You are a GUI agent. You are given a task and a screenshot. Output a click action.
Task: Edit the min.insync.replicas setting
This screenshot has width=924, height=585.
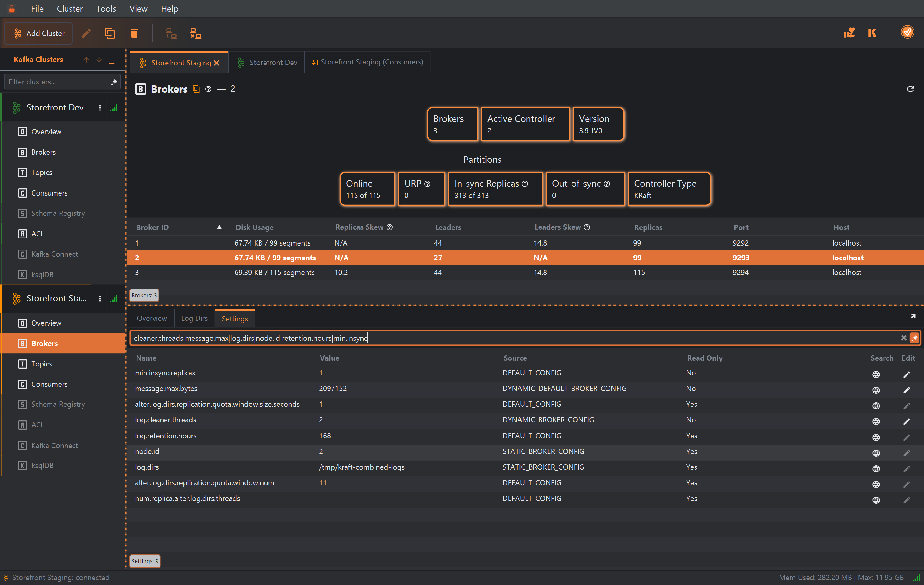click(x=906, y=374)
